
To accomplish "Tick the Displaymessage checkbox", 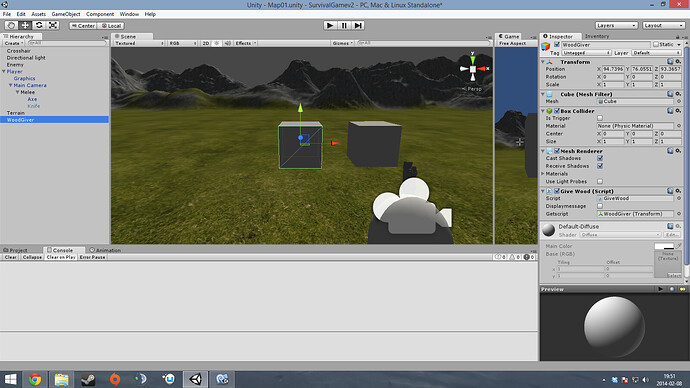I will [600, 206].
